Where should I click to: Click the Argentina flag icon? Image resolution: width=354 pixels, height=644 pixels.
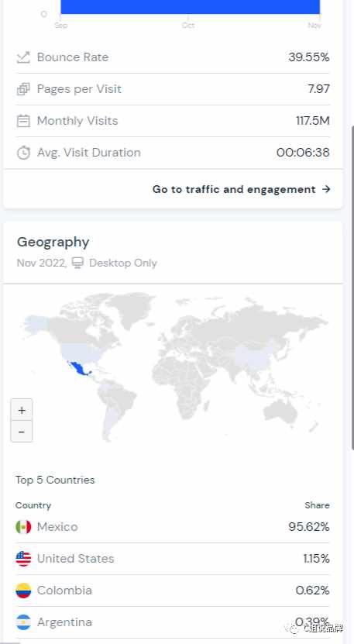click(23, 622)
